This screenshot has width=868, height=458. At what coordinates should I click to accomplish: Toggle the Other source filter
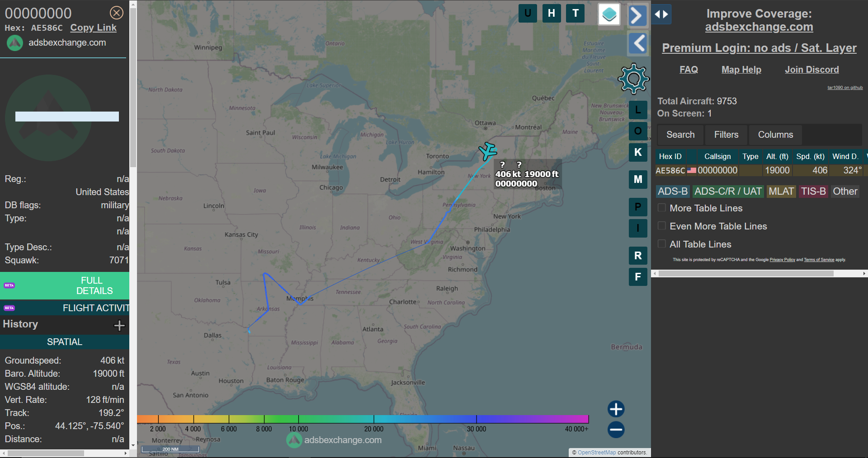(845, 192)
